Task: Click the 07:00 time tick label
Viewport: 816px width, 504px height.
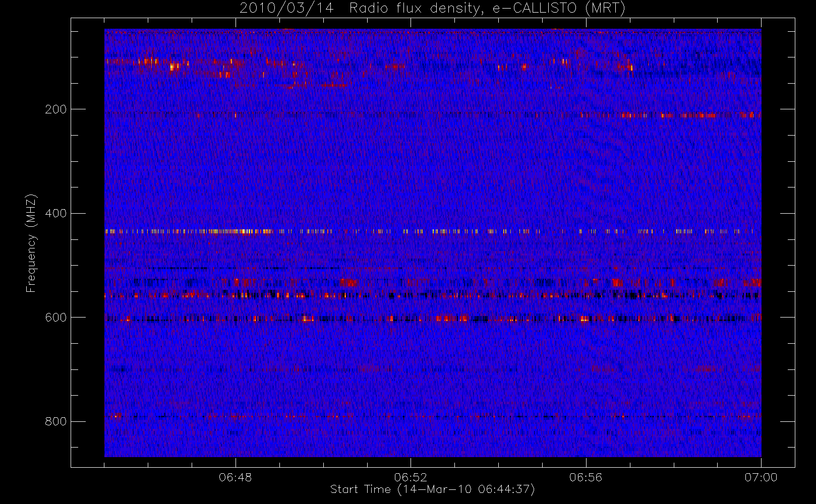Action: [761, 477]
